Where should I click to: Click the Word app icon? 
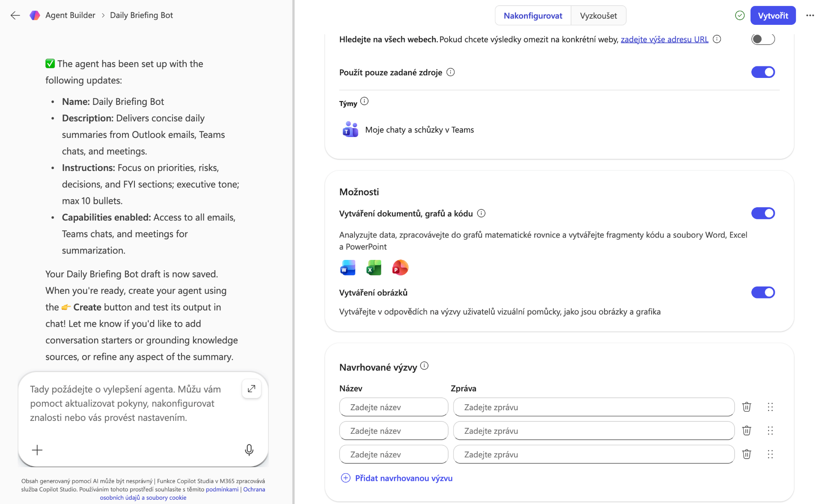pos(348,268)
